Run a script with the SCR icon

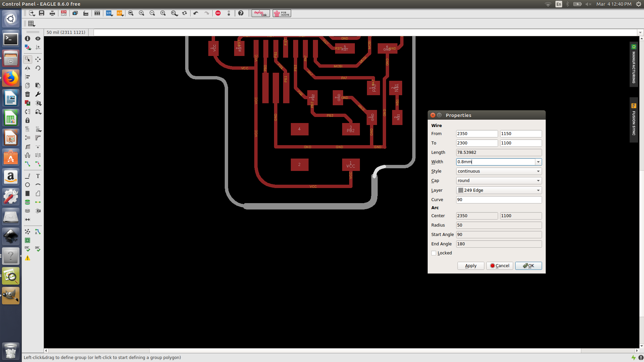[x=109, y=13]
